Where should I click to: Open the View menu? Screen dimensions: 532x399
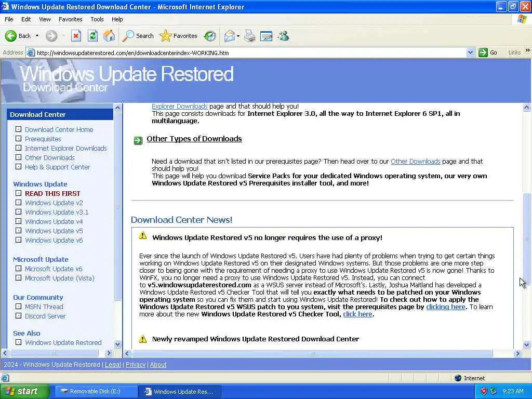click(x=45, y=19)
